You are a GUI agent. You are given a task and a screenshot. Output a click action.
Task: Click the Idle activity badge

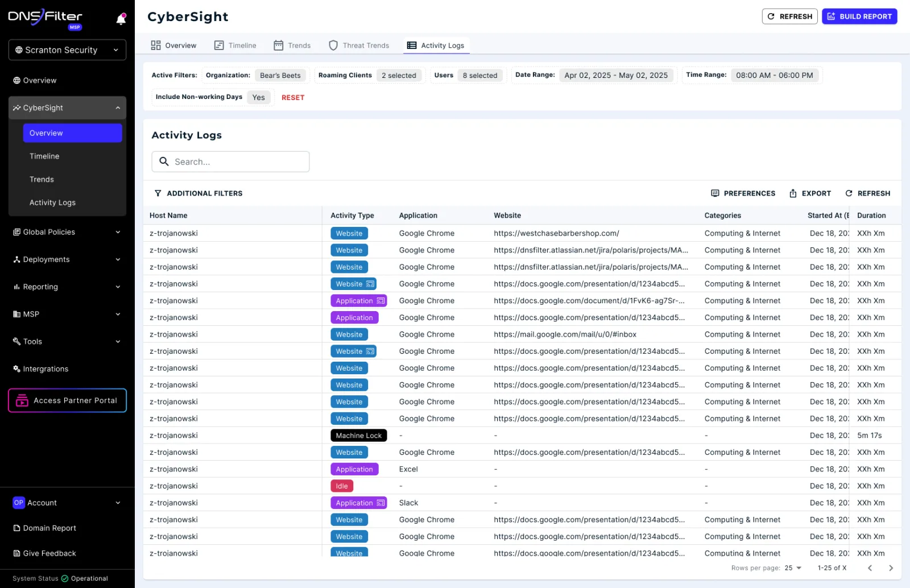342,486
